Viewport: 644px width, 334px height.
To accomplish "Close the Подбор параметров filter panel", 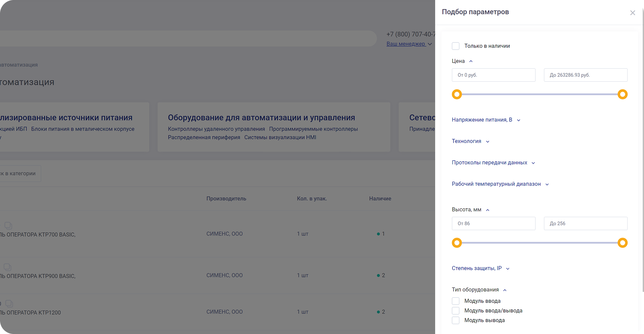I will (x=632, y=13).
